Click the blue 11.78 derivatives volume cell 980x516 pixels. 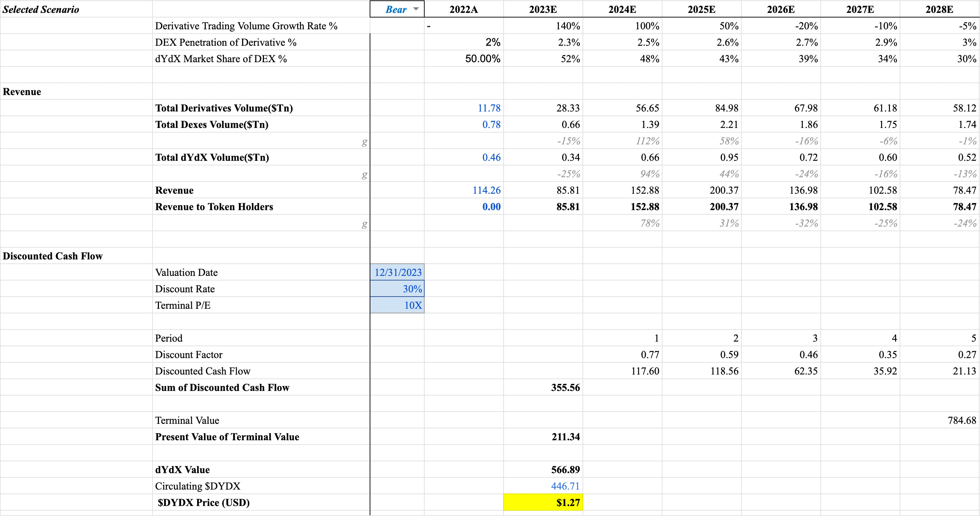(463, 108)
